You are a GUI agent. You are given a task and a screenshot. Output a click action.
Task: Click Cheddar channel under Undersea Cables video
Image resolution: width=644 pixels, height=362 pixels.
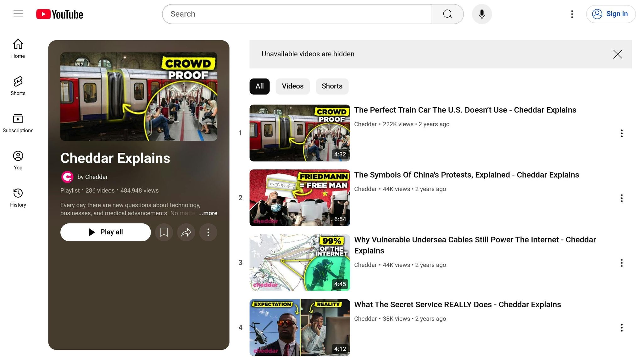pos(365,265)
